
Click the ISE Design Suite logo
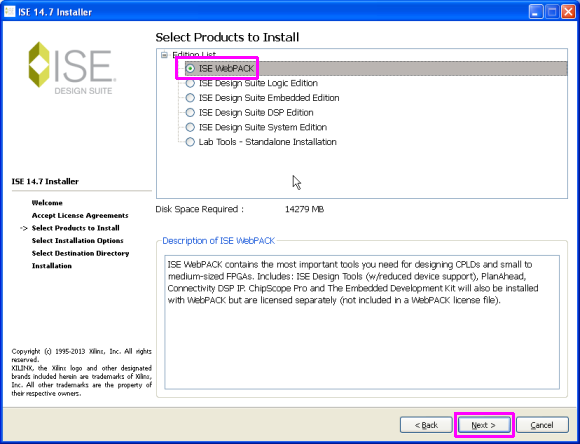point(72,67)
